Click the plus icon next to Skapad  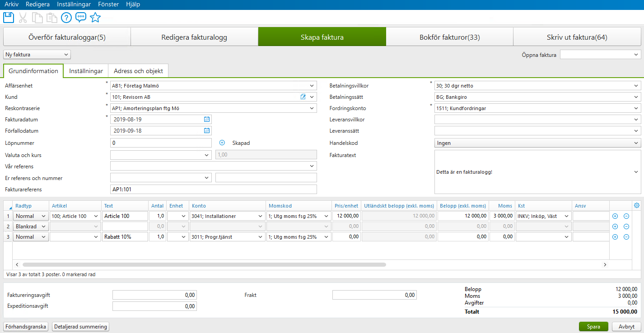pyautogui.click(x=222, y=143)
